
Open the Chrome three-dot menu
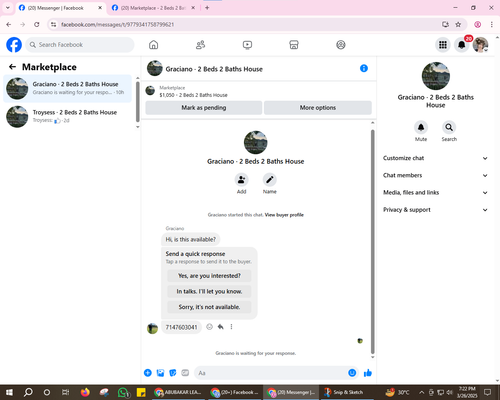[x=492, y=24]
